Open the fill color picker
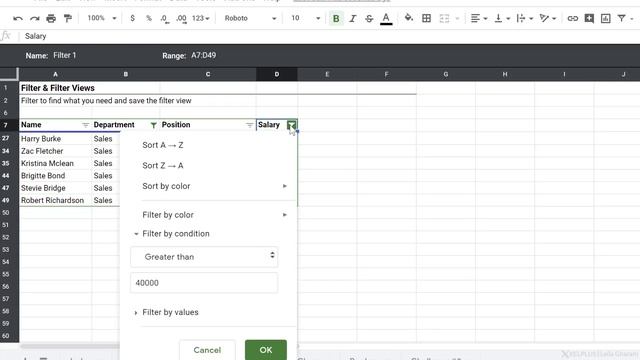Image resolution: width=640 pixels, height=360 pixels. [x=408, y=18]
